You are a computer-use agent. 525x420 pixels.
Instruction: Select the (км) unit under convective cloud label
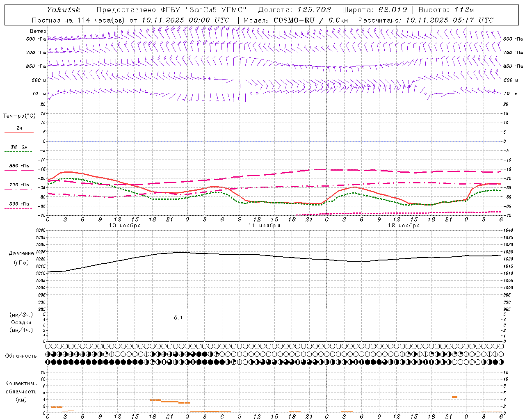point(21,399)
